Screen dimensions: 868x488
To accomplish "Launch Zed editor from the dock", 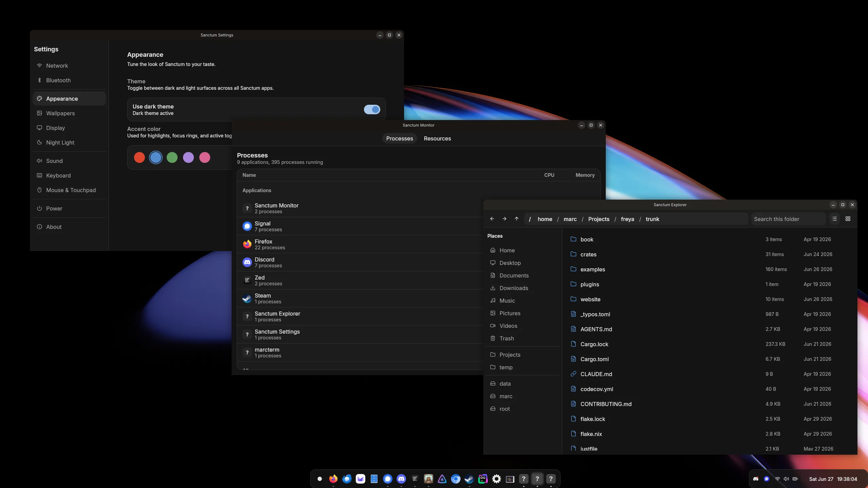I will click(x=415, y=479).
